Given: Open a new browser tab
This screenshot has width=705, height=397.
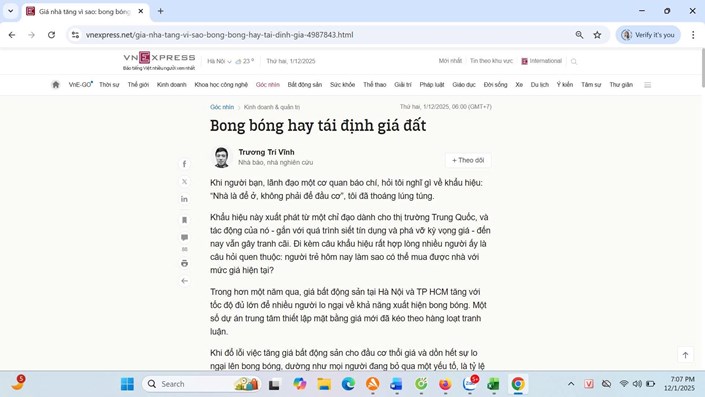Looking at the screenshot, I should pyautogui.click(x=161, y=11).
